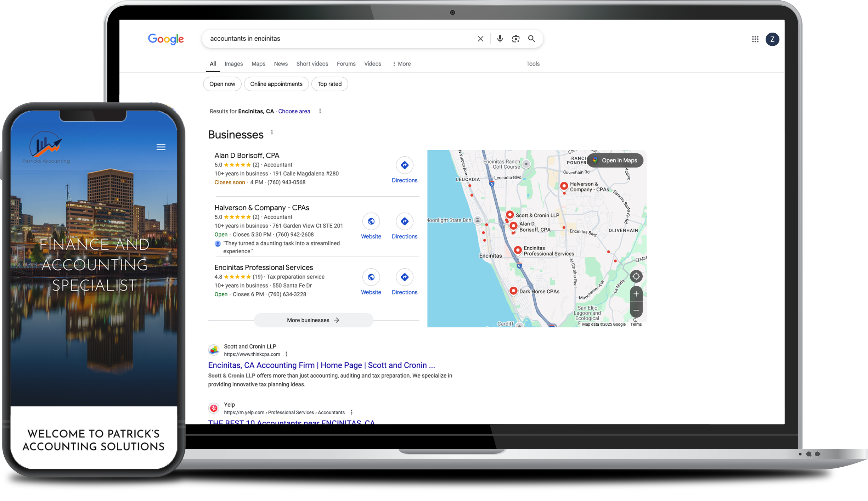868x501 pixels.
Task: Open the Tools options
Action: [x=533, y=64]
